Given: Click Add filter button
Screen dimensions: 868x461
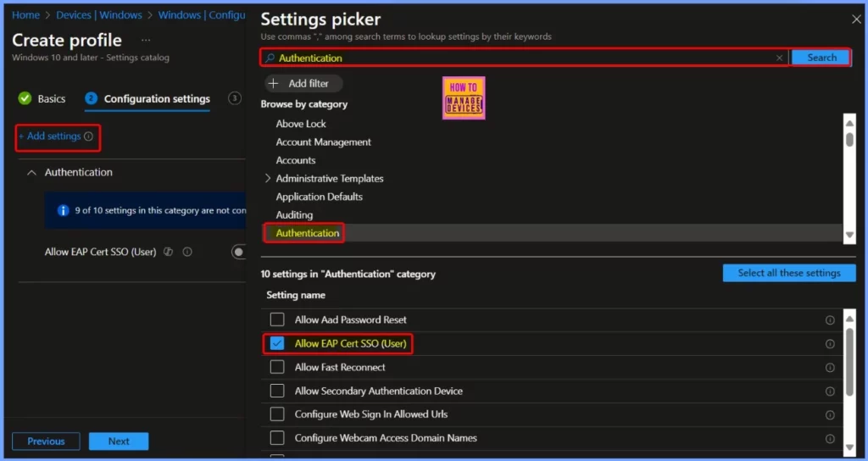Looking at the screenshot, I should (303, 84).
